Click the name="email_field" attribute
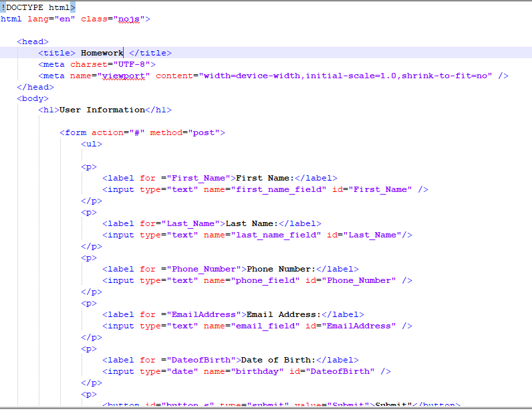The image size is (532, 410). pos(252,326)
